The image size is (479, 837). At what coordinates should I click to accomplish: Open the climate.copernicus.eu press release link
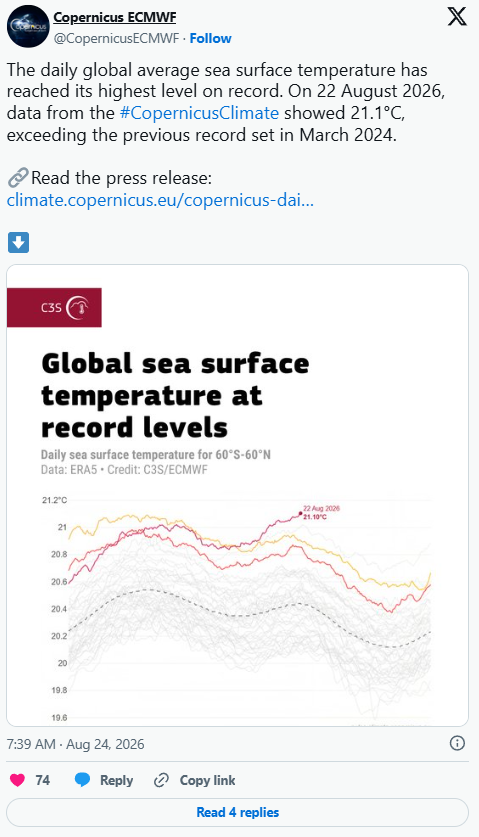point(160,200)
